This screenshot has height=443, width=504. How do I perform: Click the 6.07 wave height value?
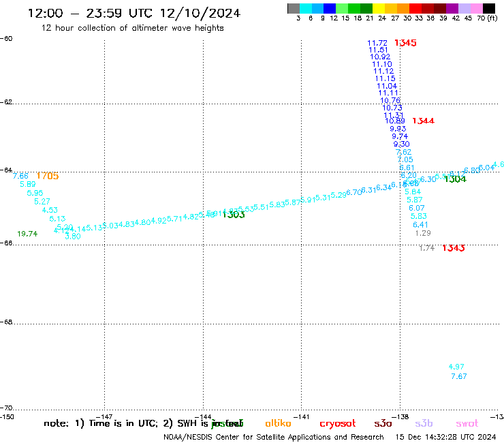tap(417, 208)
